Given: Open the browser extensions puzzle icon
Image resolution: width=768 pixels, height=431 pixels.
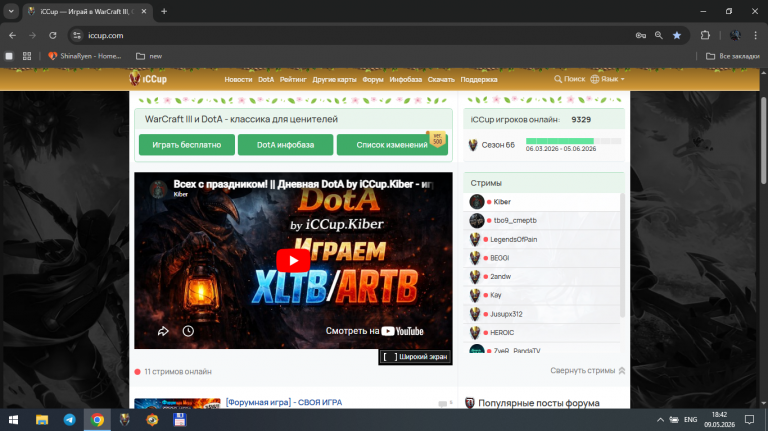Looking at the screenshot, I should tap(705, 35).
